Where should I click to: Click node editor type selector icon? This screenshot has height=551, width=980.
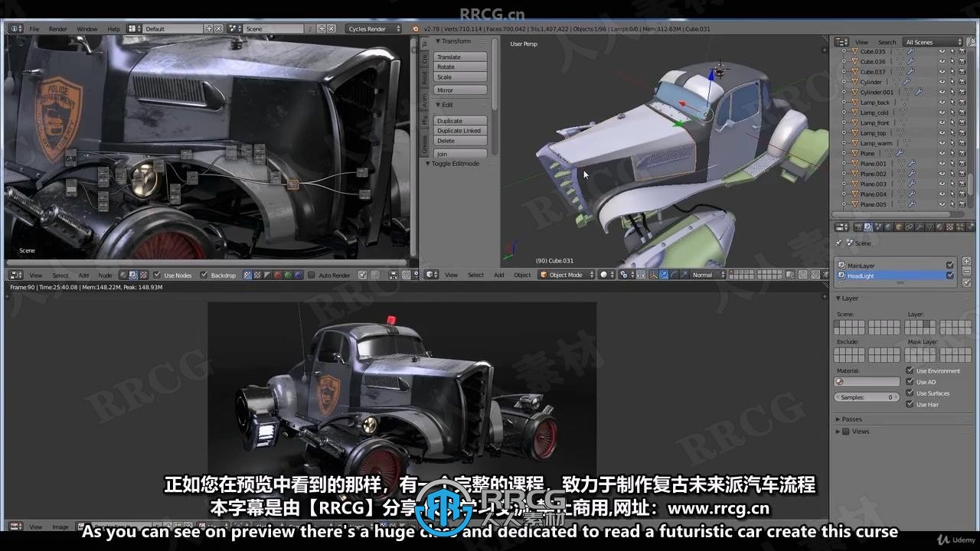[x=16, y=275]
